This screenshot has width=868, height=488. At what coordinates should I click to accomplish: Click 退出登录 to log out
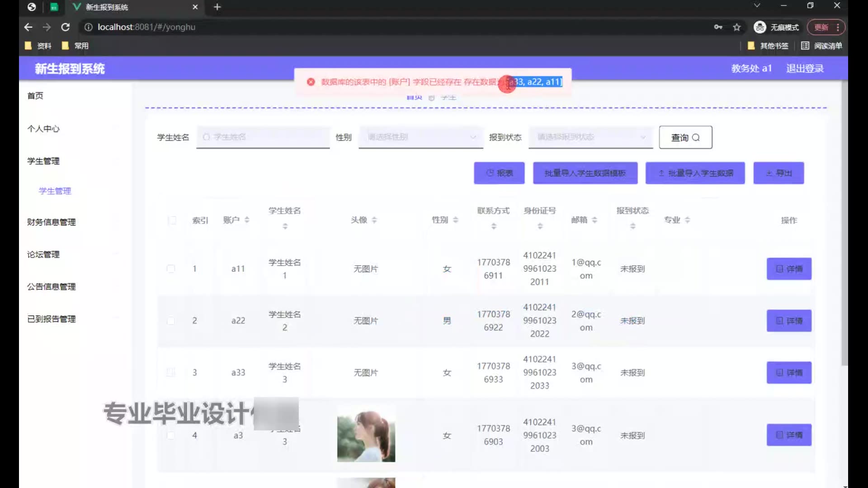(805, 69)
